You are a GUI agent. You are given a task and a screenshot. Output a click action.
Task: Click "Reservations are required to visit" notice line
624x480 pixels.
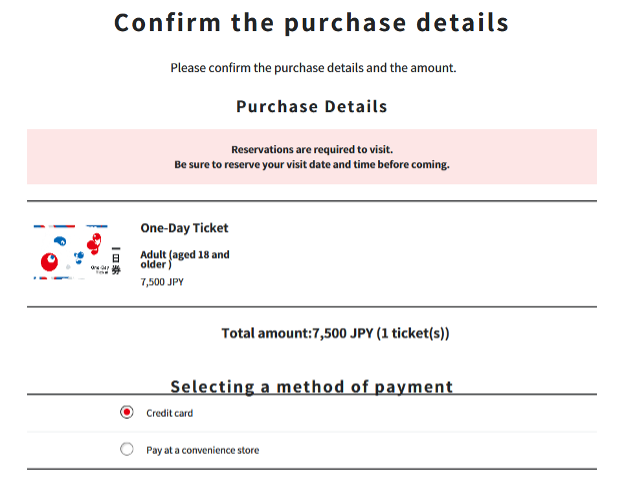pos(312,150)
